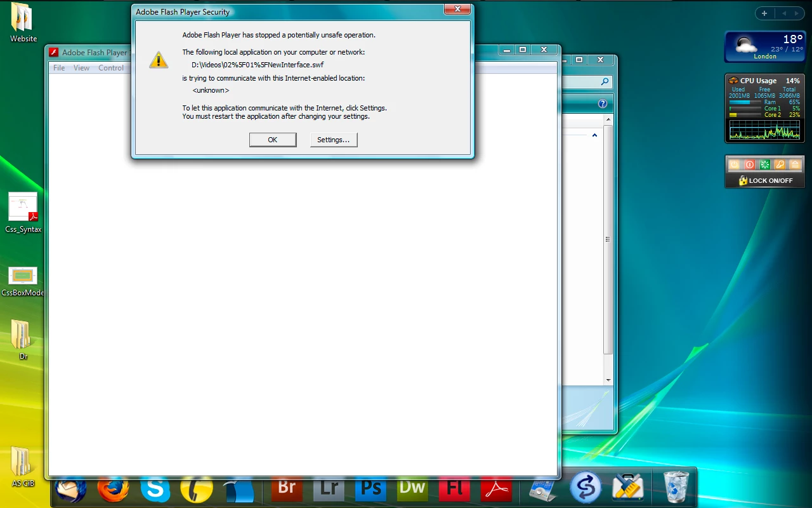Open the brush cleaner tool in the dock

pos(628,487)
